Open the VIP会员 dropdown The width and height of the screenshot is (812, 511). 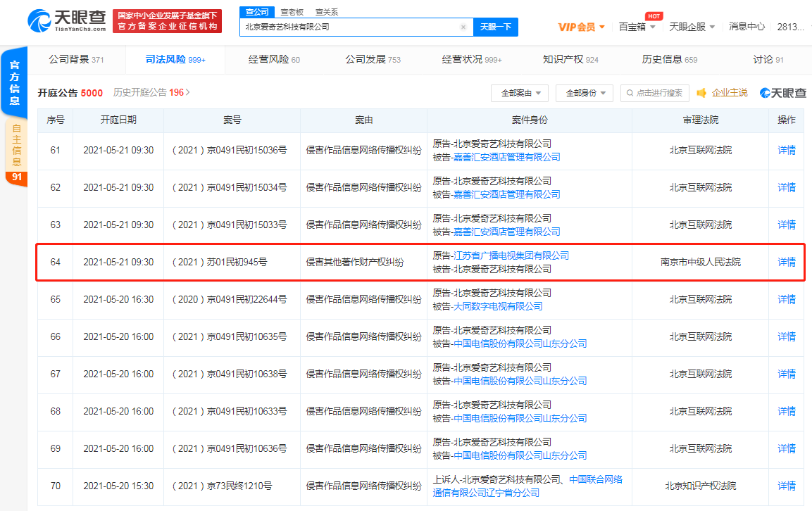point(581,27)
